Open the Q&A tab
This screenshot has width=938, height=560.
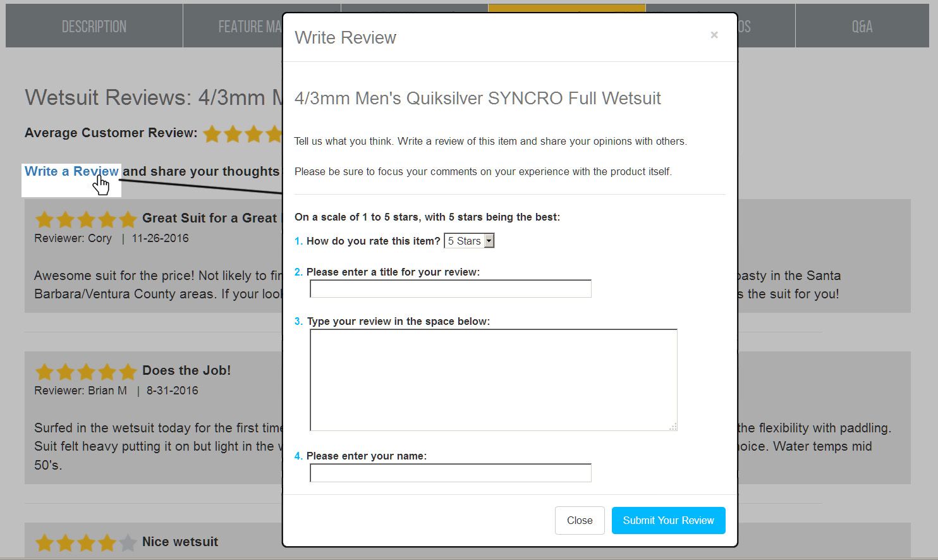click(862, 26)
